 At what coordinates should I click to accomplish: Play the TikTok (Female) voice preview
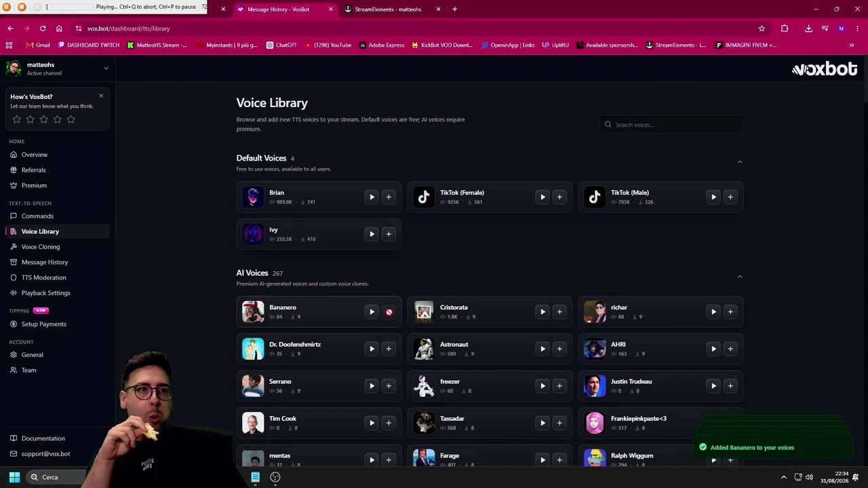click(x=542, y=197)
